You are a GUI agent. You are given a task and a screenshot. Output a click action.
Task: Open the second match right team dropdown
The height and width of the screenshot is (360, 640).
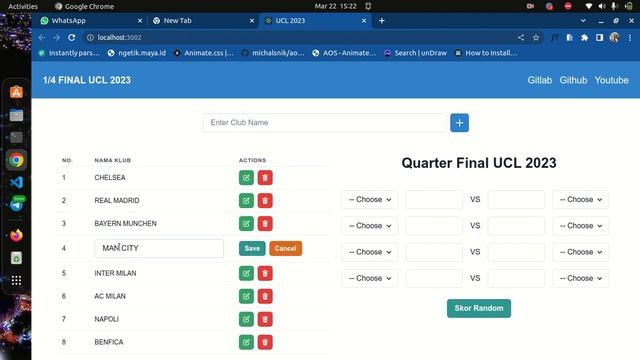580,226
